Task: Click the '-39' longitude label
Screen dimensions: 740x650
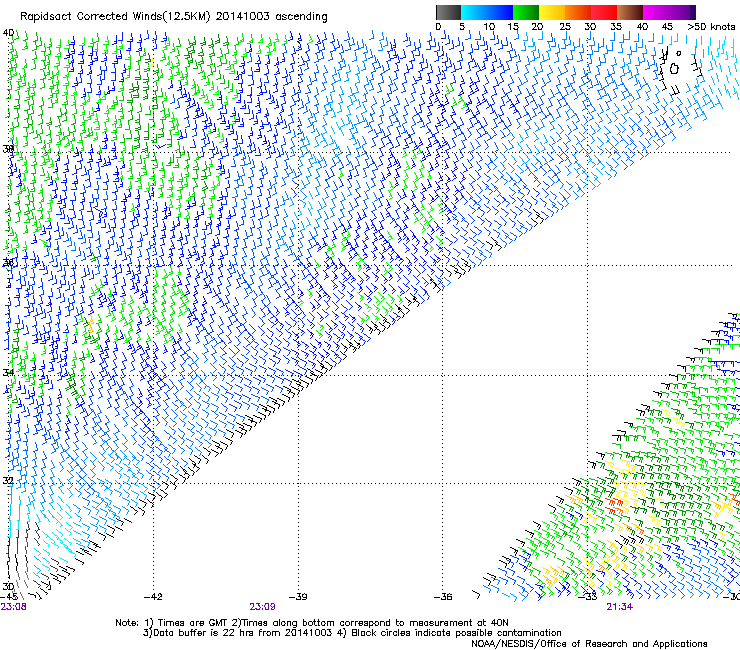Action: coord(298,597)
